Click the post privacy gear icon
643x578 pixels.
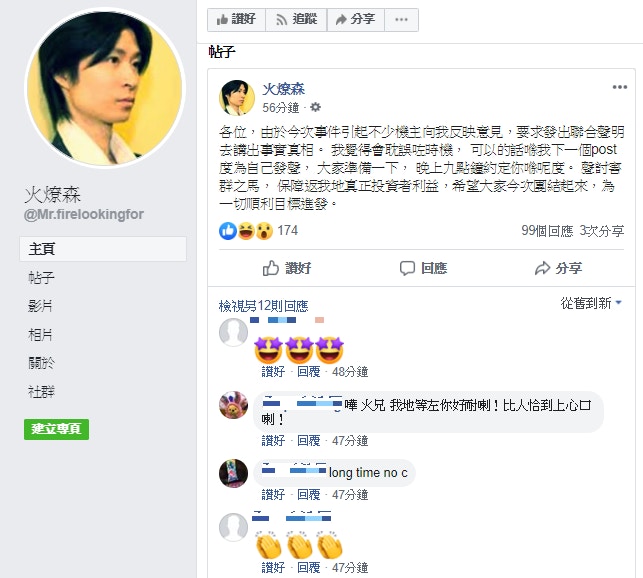316,107
